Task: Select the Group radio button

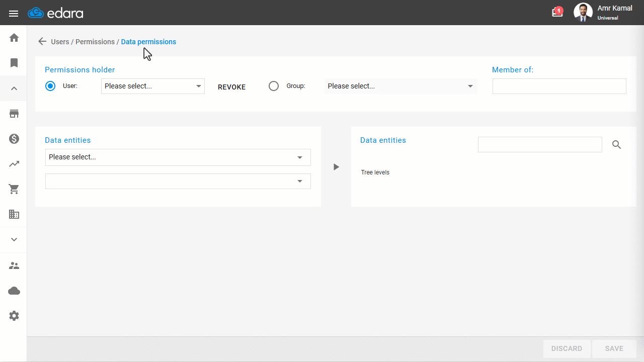Action: (x=274, y=86)
